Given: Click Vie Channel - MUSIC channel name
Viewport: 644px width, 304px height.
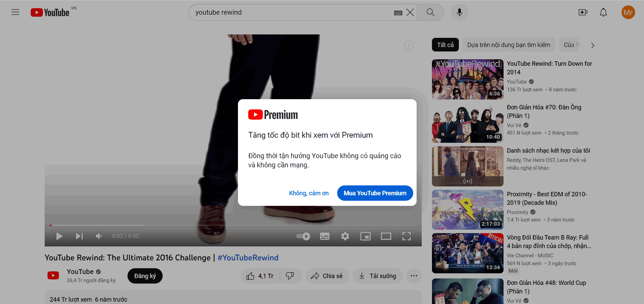Looking at the screenshot, I should pyautogui.click(x=530, y=256).
